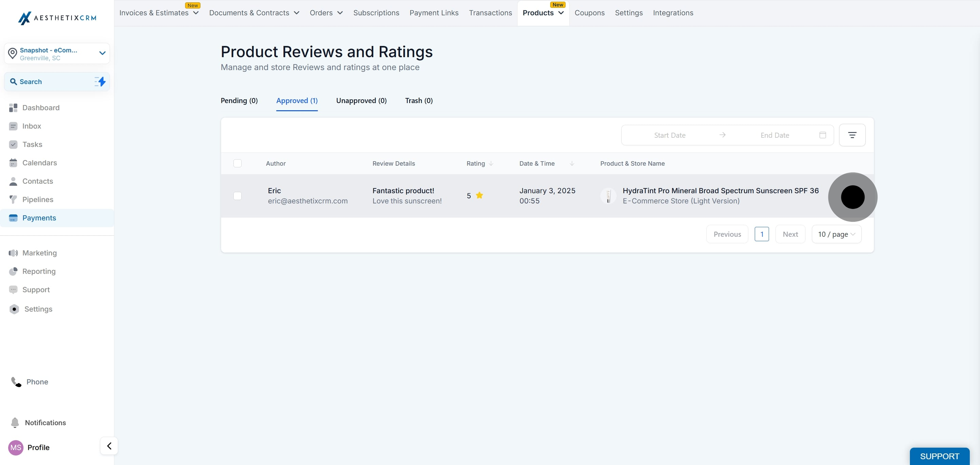
Task: Click the Next pagination button
Action: 790,234
